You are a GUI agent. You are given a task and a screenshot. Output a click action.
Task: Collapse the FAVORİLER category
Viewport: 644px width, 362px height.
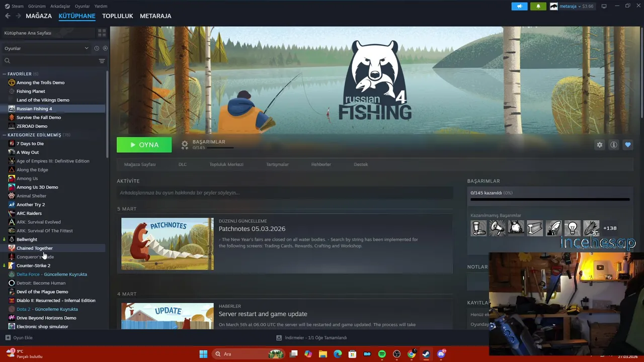click(5, 74)
